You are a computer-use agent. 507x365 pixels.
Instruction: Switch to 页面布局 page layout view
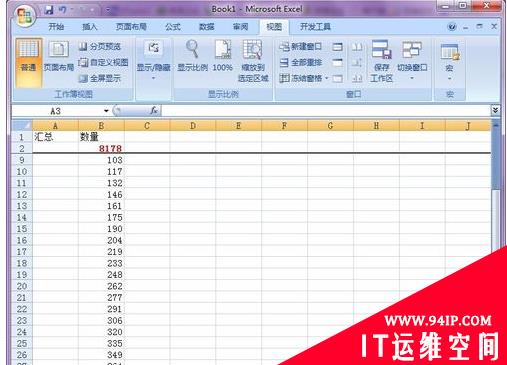pos(59,57)
